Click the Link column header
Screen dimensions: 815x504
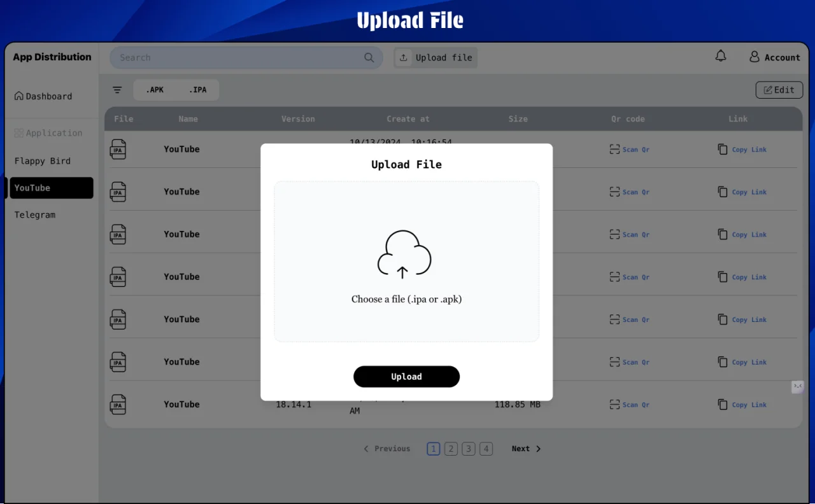coord(738,119)
